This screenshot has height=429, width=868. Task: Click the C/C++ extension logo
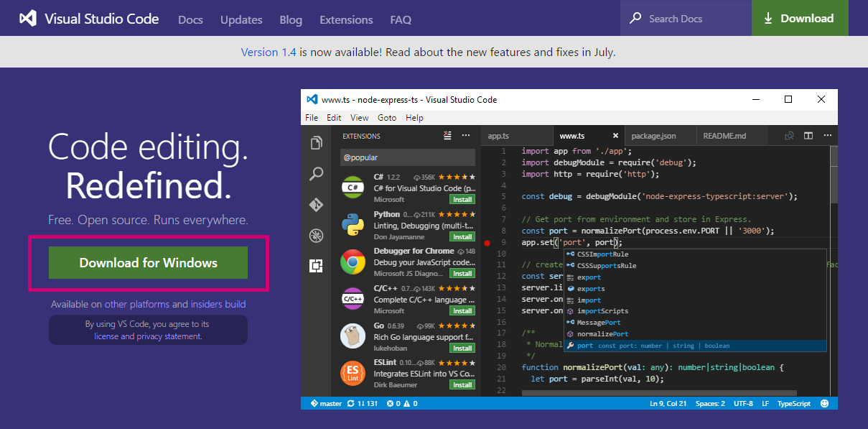(353, 299)
